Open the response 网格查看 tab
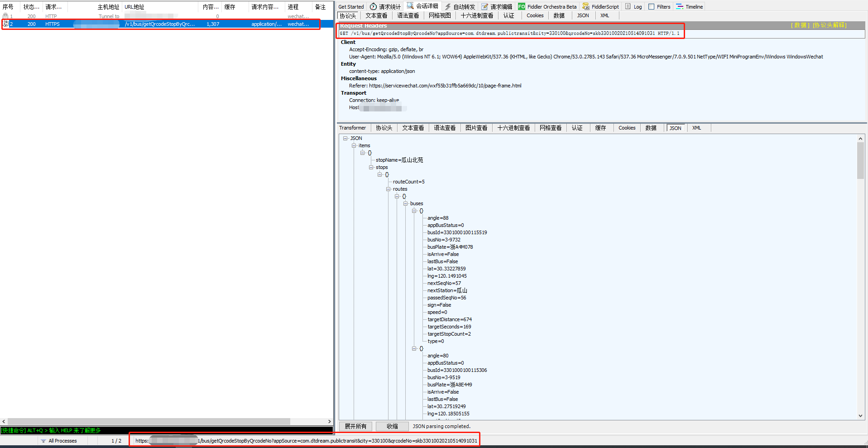This screenshot has width=868, height=448. pyautogui.click(x=551, y=128)
